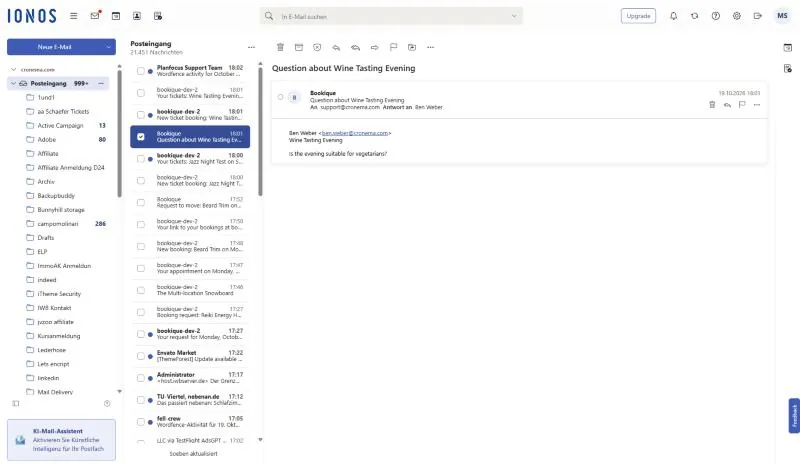
Task: Tick the Request to move Beard Trim checkbox
Action: (141, 203)
